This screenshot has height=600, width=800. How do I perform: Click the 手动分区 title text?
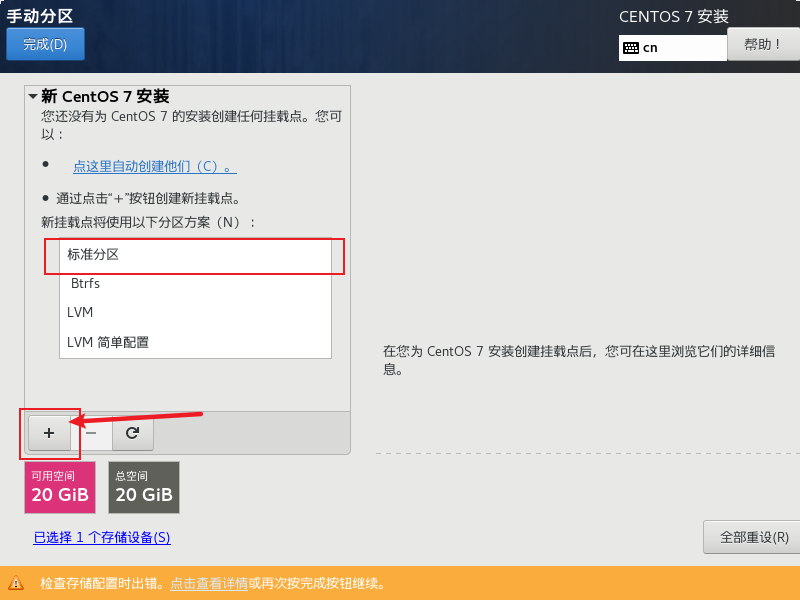pyautogui.click(x=40, y=16)
